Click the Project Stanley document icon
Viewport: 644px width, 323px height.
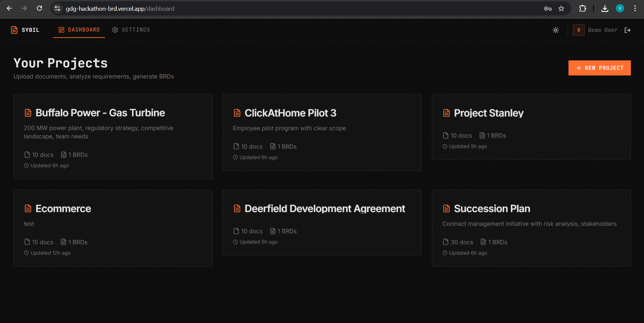pos(446,113)
